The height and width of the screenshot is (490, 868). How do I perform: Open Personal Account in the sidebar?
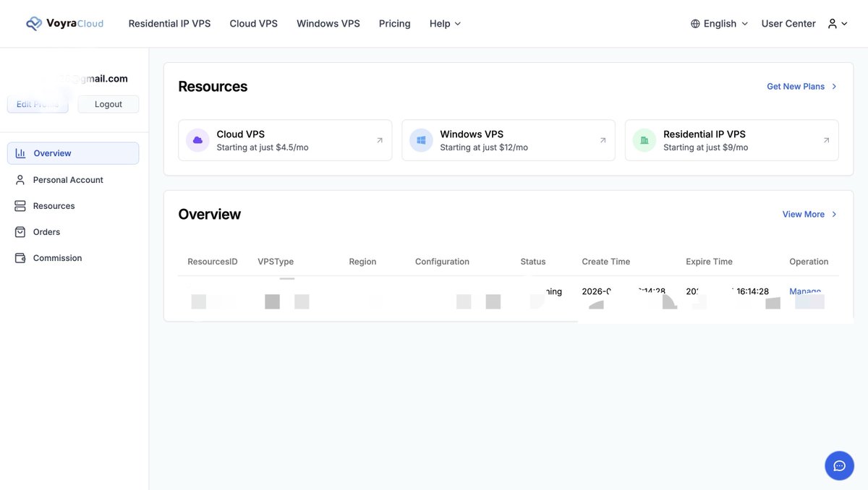tap(68, 180)
